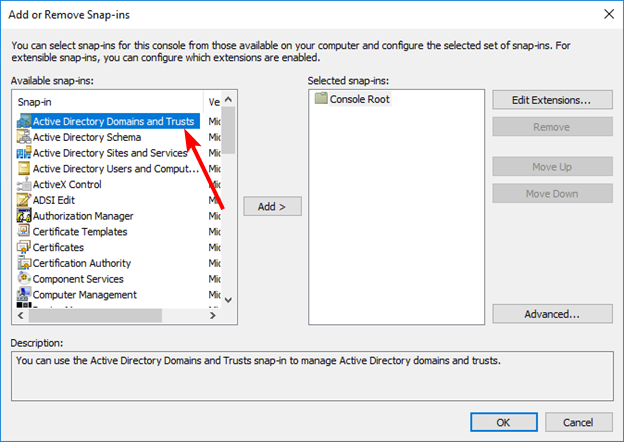Select the ADSI Edit icon
The height and width of the screenshot is (442, 624).
[23, 200]
